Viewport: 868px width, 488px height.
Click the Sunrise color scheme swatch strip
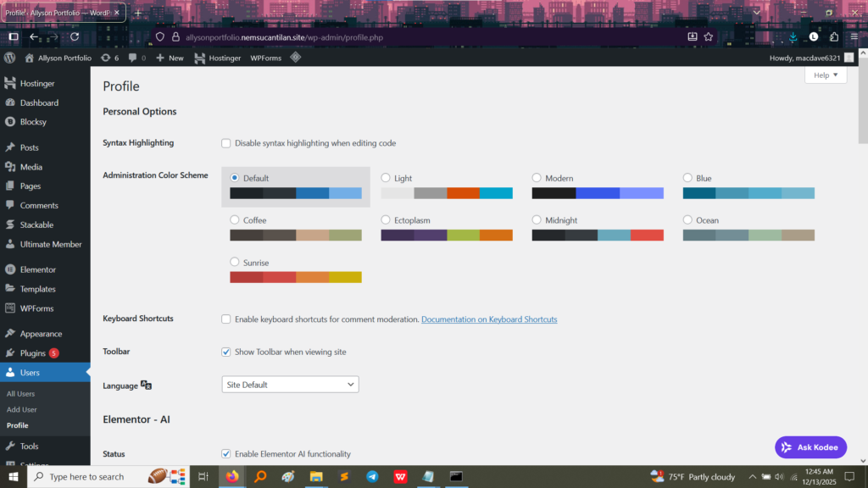[x=295, y=277]
